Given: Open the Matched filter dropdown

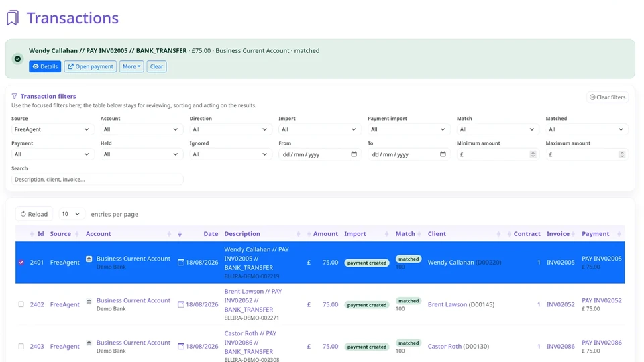Looking at the screenshot, I should (x=586, y=129).
